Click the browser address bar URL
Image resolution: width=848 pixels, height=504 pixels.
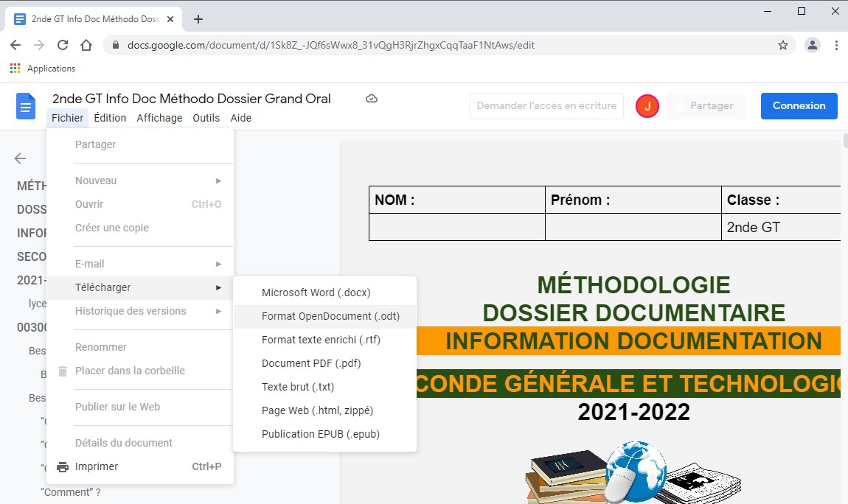coord(330,45)
